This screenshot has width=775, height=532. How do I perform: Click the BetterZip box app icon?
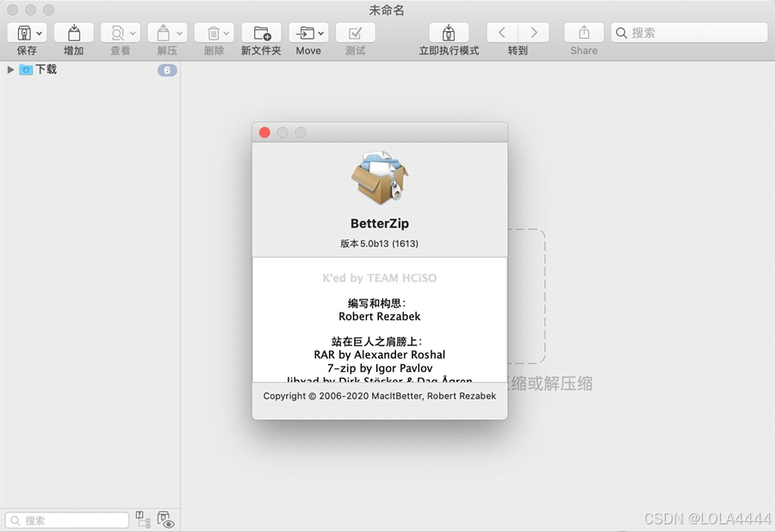click(380, 178)
